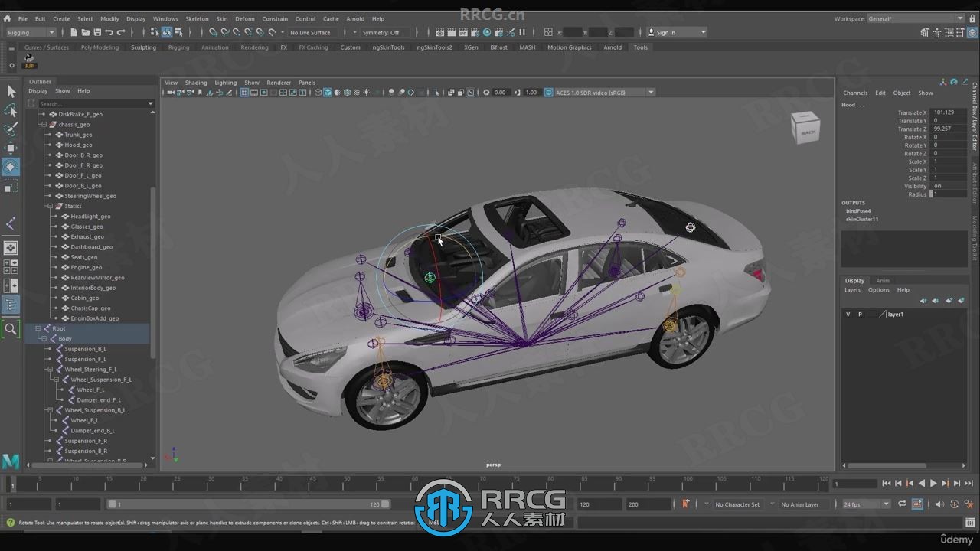Viewport: 980px width, 551px height.
Task: Click the view cube BACK face
Action: click(x=807, y=132)
